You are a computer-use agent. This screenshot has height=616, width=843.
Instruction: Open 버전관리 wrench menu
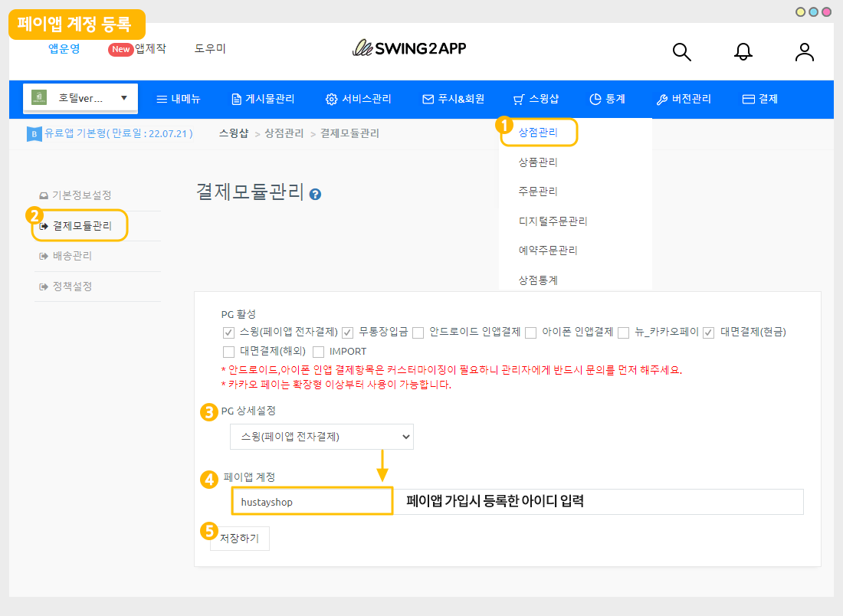684,99
